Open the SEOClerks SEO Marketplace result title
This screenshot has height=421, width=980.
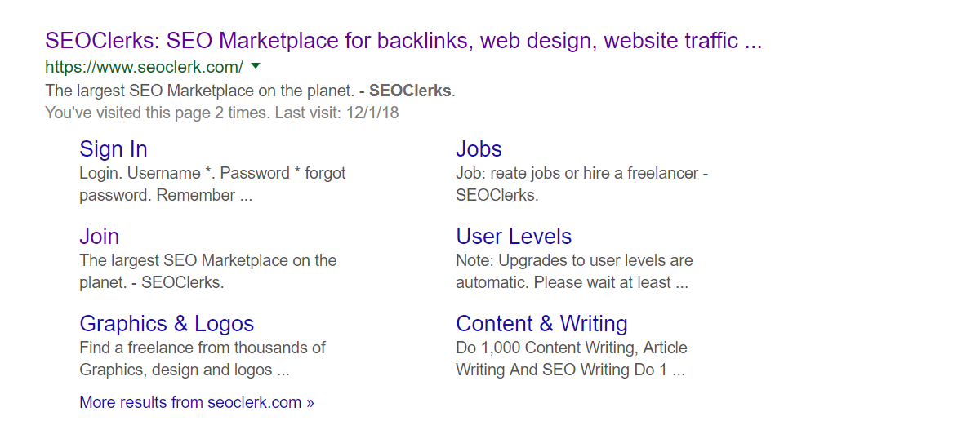(x=403, y=40)
